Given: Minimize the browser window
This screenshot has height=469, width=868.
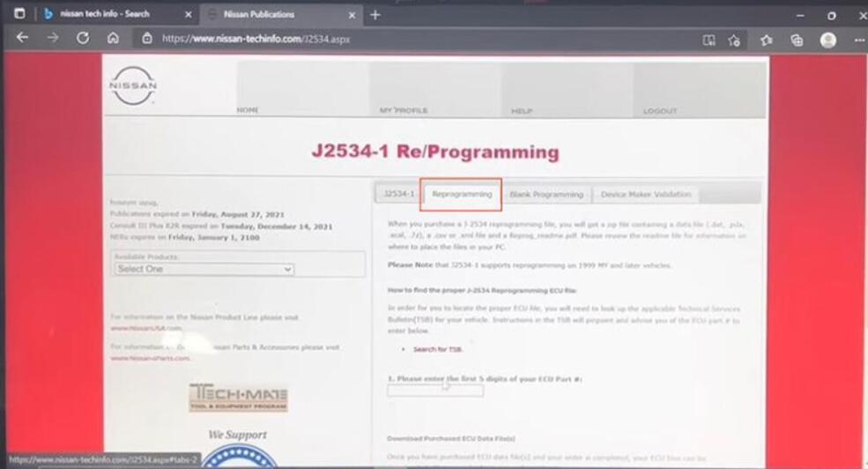Looking at the screenshot, I should 800,16.
